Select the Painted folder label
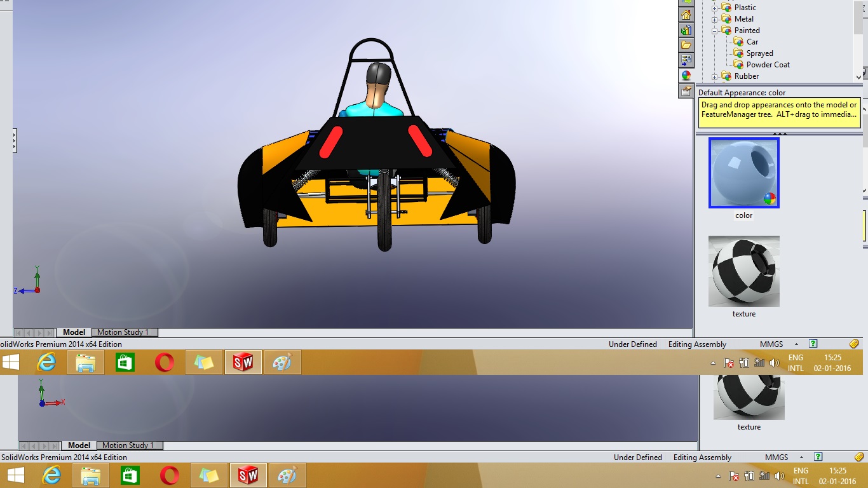 pos(747,30)
